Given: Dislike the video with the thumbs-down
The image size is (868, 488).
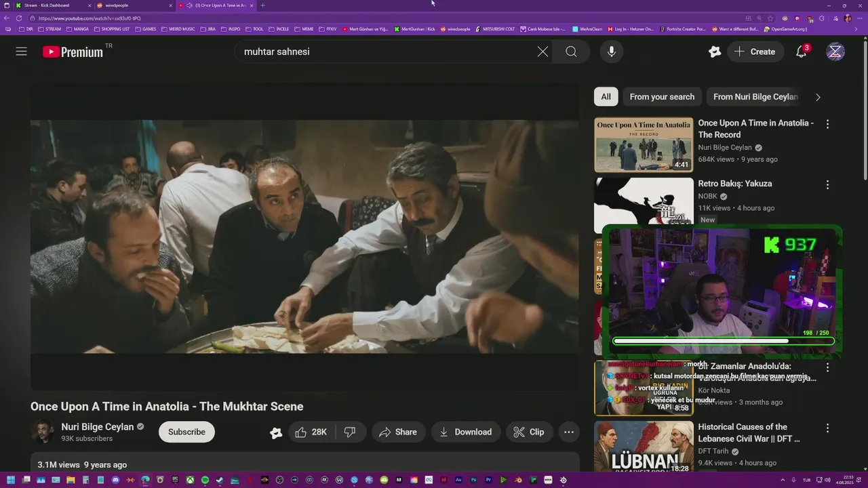Looking at the screenshot, I should [x=350, y=432].
